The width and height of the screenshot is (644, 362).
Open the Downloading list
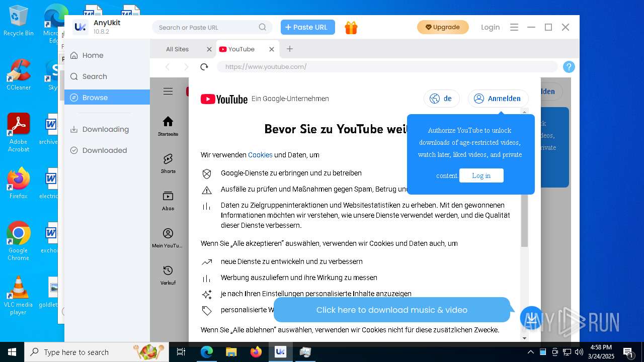(x=107, y=129)
